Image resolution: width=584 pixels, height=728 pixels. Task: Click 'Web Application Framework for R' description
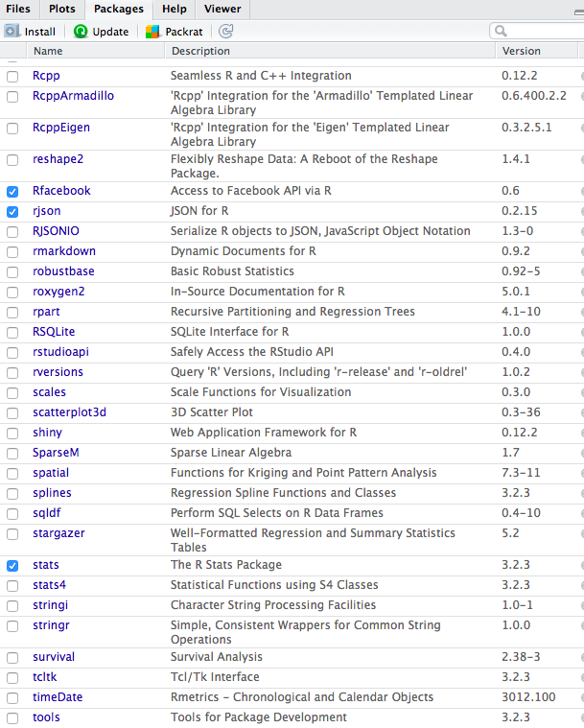[263, 433]
